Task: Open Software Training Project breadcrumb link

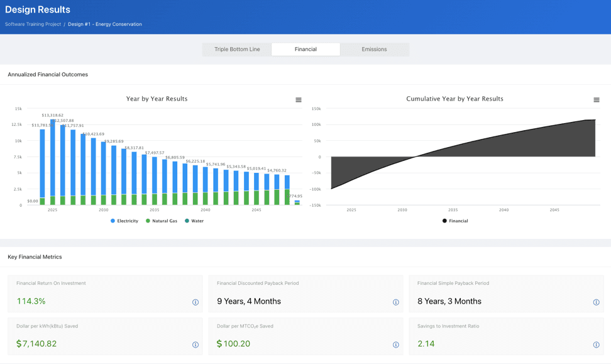Action: coord(33,25)
